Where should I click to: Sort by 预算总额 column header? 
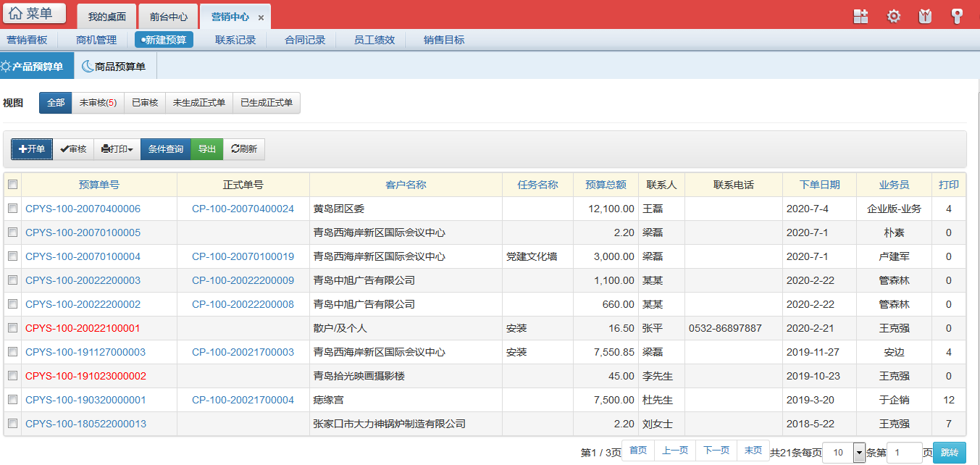606,185
